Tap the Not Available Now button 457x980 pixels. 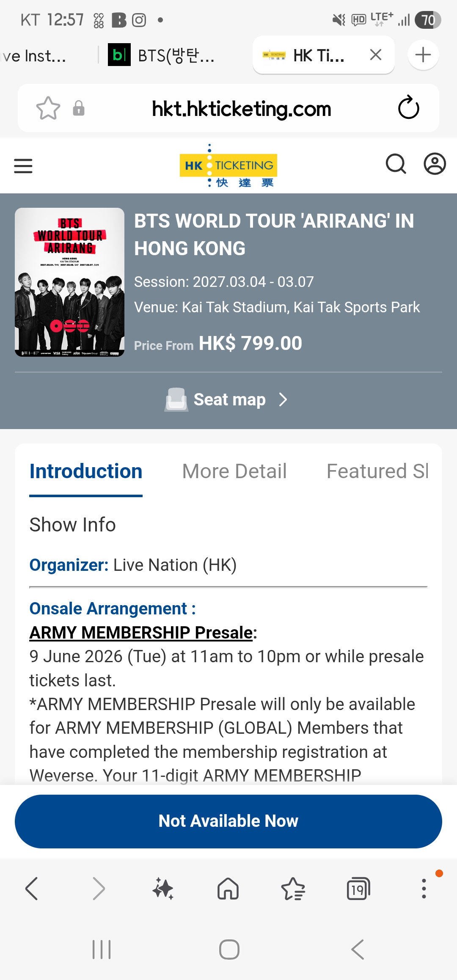pos(228,821)
